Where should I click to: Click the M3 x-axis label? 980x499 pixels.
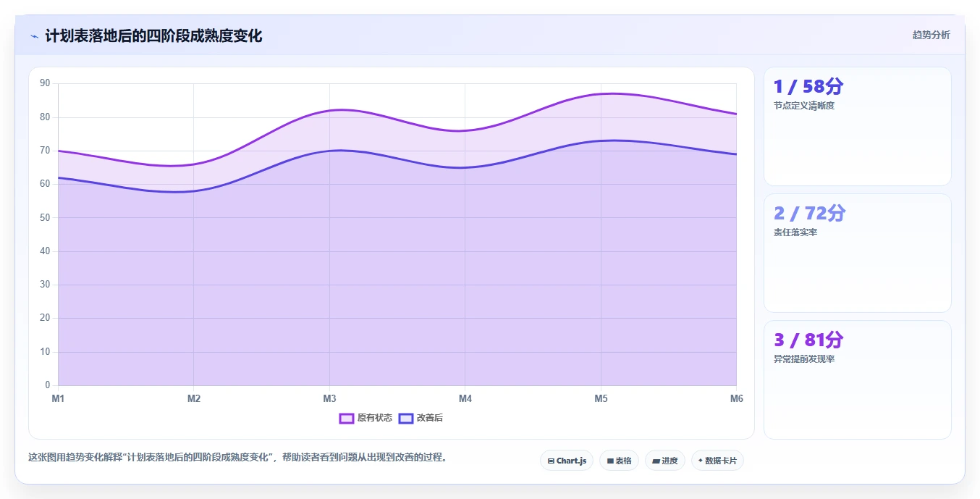[329, 398]
